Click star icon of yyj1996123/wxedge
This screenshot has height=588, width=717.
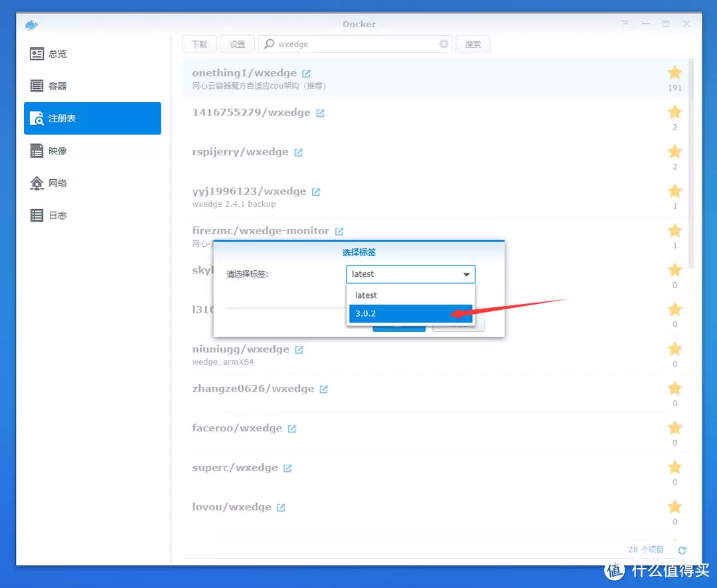[x=675, y=190]
